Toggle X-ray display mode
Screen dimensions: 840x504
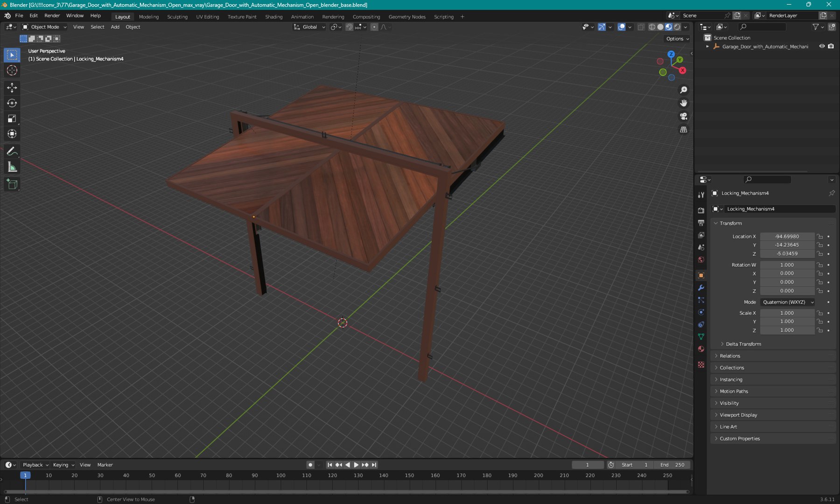click(641, 27)
